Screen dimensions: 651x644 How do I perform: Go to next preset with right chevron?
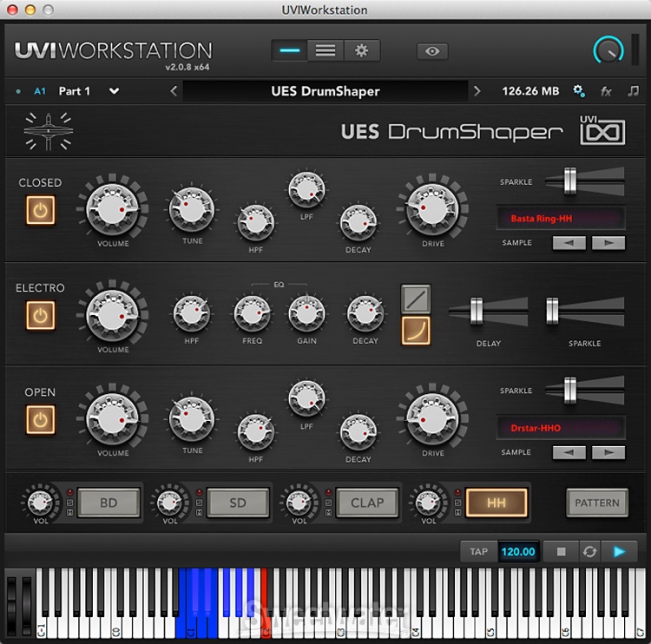(x=477, y=91)
